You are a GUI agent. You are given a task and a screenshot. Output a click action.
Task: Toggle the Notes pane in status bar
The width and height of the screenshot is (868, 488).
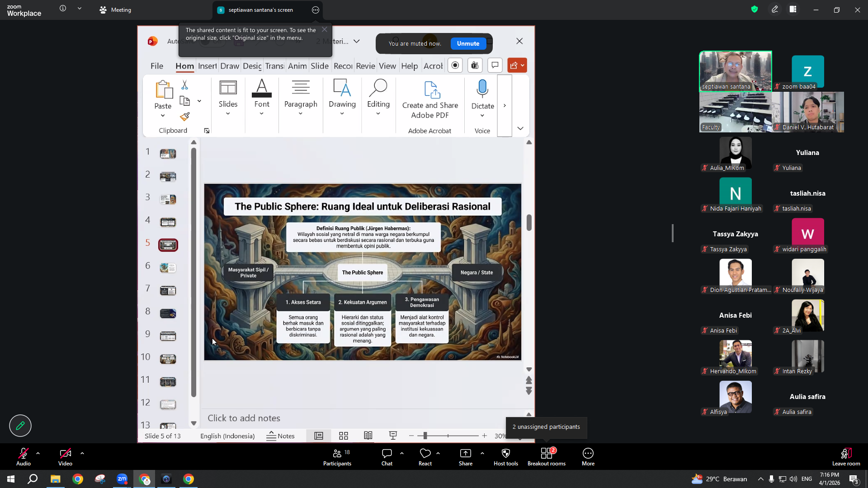(x=280, y=436)
